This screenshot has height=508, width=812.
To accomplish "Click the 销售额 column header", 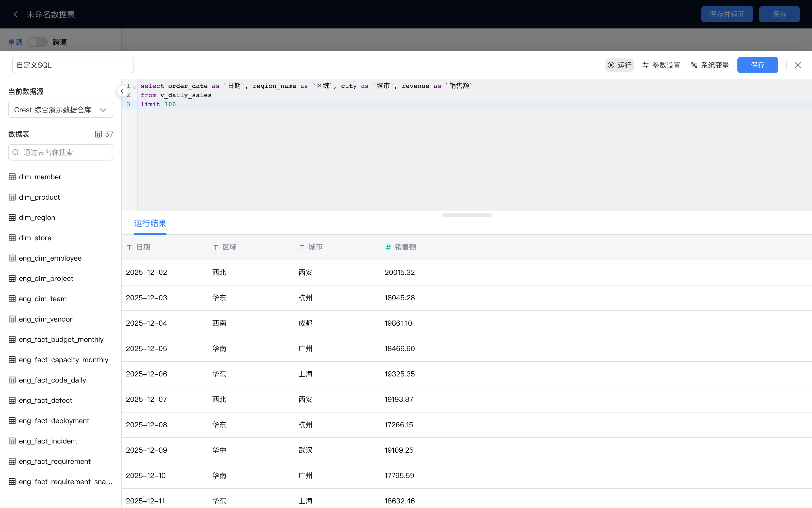I will click(x=405, y=247).
